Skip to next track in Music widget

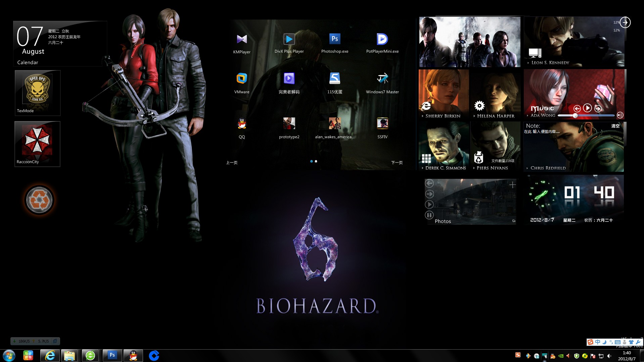click(x=598, y=108)
